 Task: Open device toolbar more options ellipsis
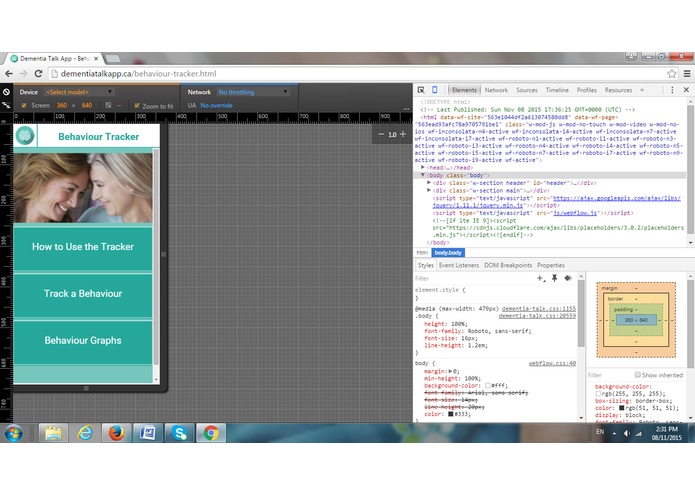tap(406, 109)
